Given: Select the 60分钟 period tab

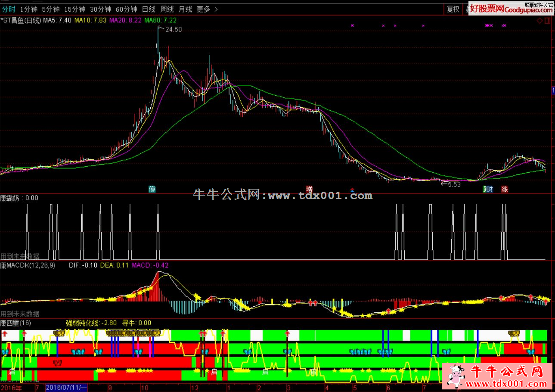Looking at the screenshot, I should coord(126,9).
